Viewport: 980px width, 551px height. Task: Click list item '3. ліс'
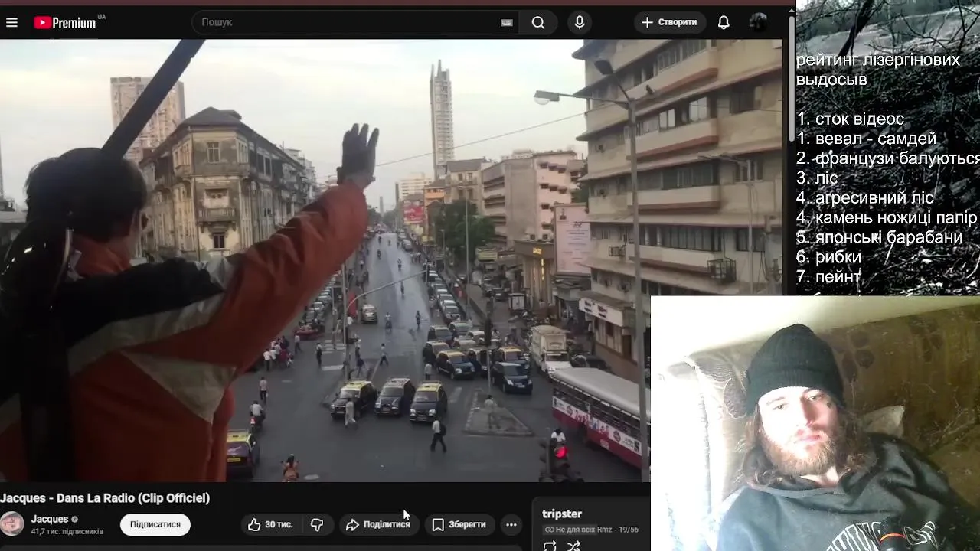(x=818, y=178)
